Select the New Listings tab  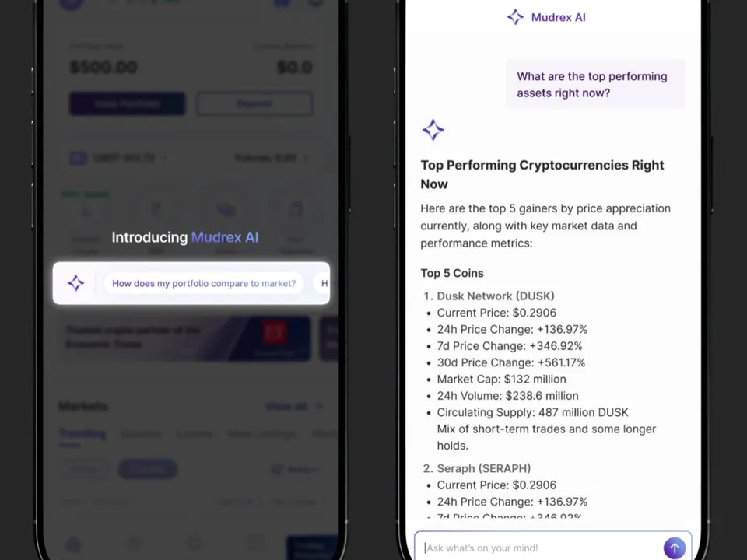pyautogui.click(x=262, y=434)
